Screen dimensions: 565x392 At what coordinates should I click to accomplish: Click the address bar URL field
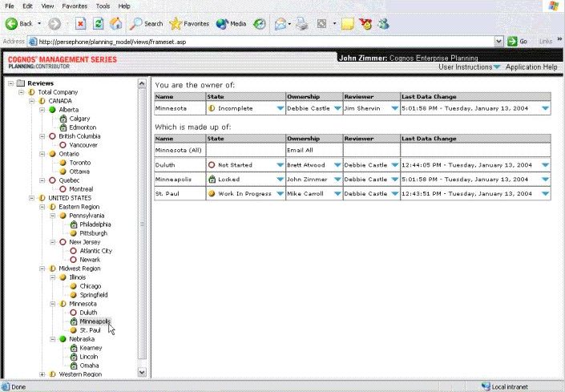[261, 42]
